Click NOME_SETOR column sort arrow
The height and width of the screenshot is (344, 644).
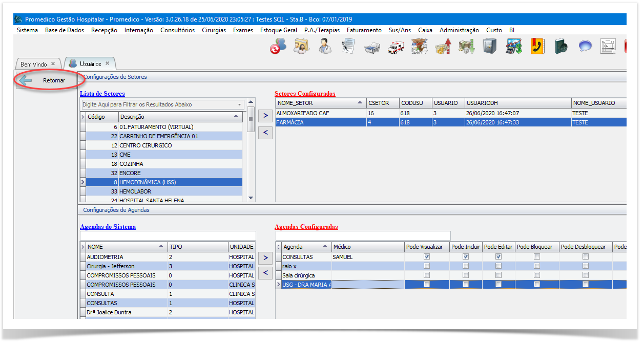[x=360, y=103]
